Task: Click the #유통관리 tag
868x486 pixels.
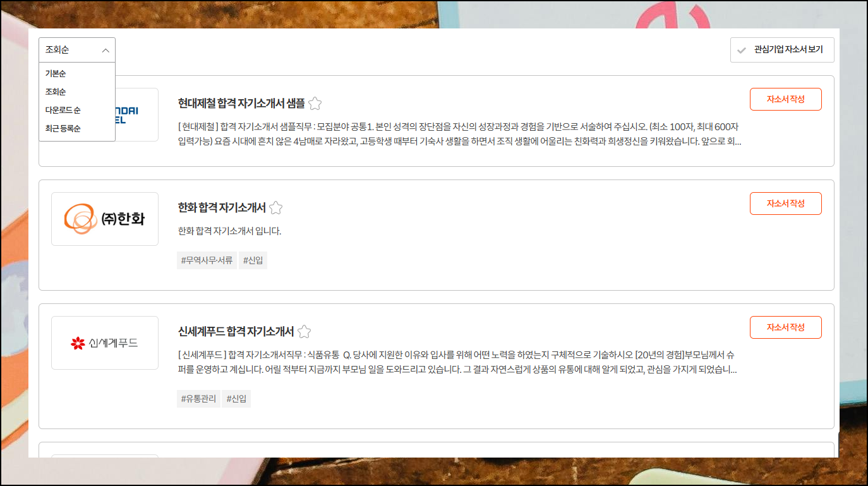Action: point(198,399)
